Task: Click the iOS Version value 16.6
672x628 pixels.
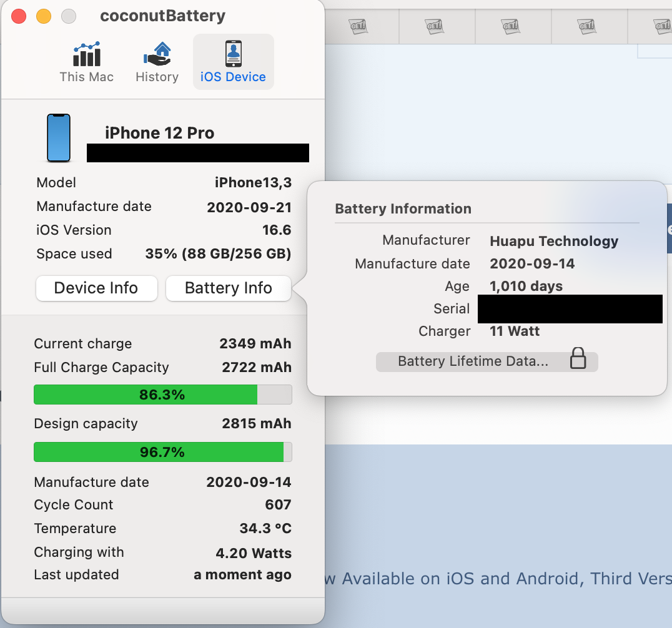Action: click(277, 230)
